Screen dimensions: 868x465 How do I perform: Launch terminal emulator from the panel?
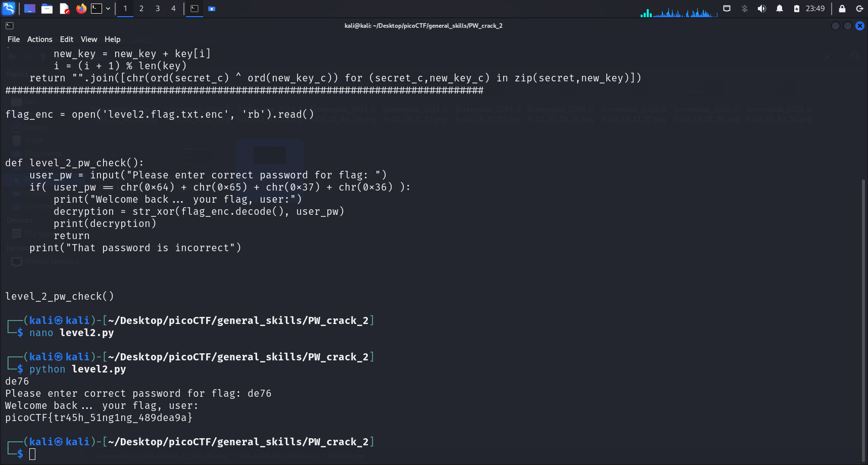pos(96,9)
